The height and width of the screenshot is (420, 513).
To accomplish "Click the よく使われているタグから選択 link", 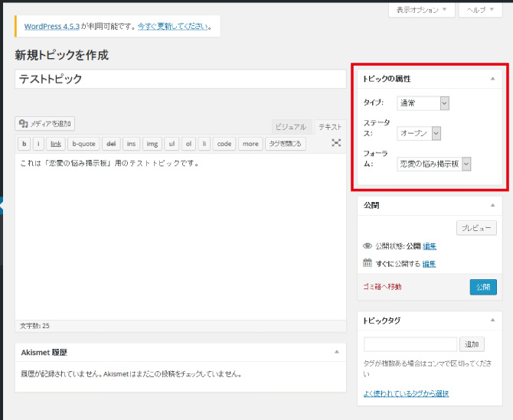I will [406, 393].
